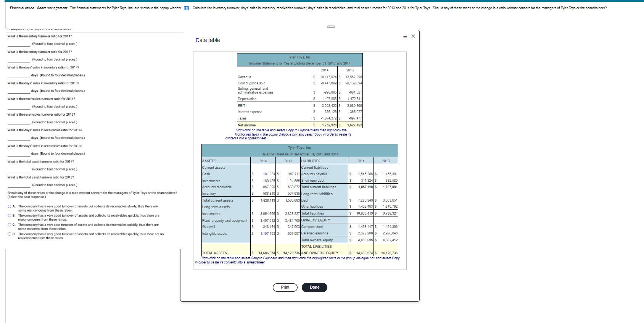Click the "Retained earnings" row label
The height and width of the screenshot is (323, 644).
(x=315, y=233)
